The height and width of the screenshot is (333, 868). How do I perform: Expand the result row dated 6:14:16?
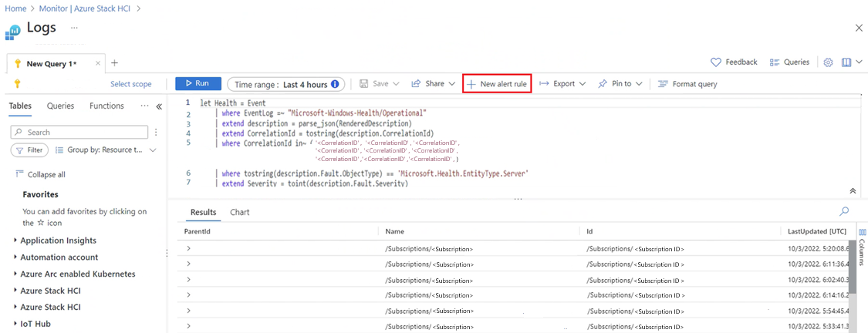189,294
